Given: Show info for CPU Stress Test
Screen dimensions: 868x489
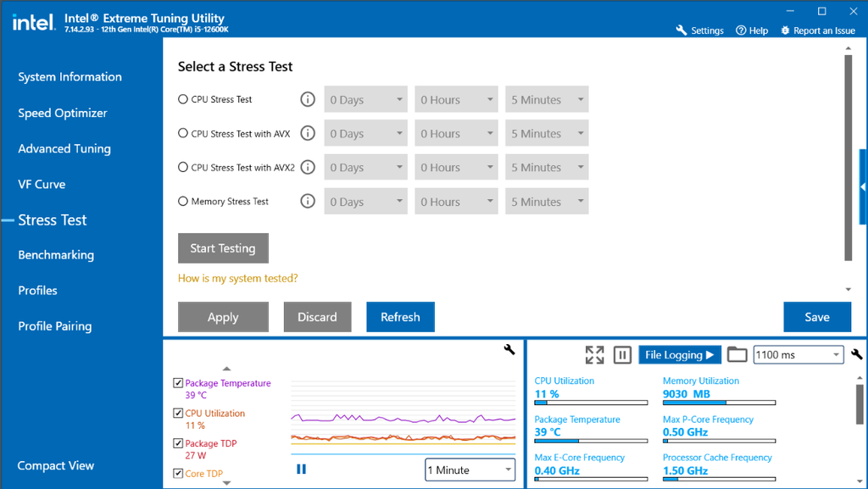Looking at the screenshot, I should 308,99.
